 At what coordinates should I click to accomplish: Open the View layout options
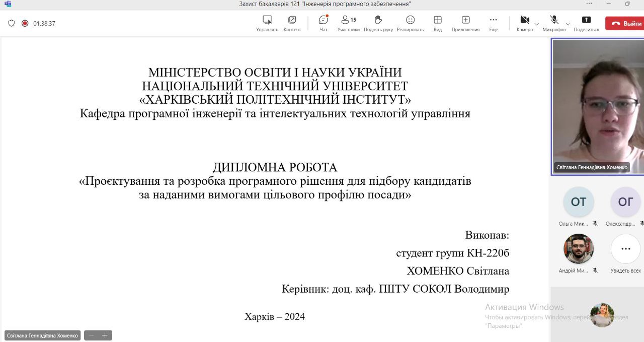pos(438,23)
